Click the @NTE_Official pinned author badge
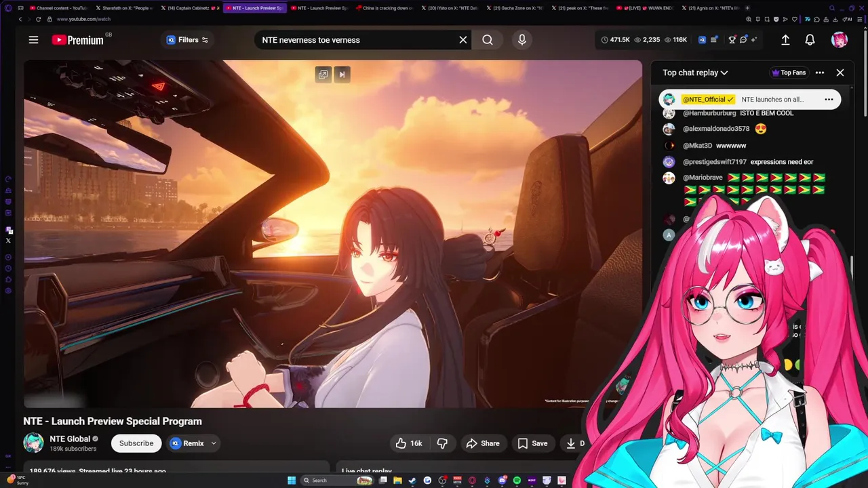 tap(708, 99)
